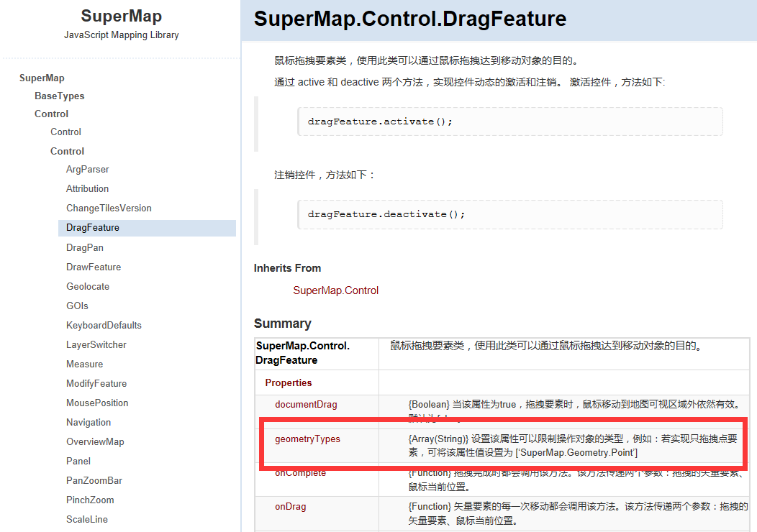Click the SuperMap.Control.DragFeature page title

[410, 19]
